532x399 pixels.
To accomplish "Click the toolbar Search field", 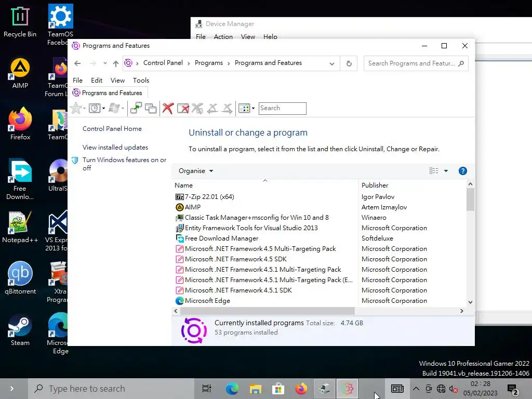I will coord(282,108).
